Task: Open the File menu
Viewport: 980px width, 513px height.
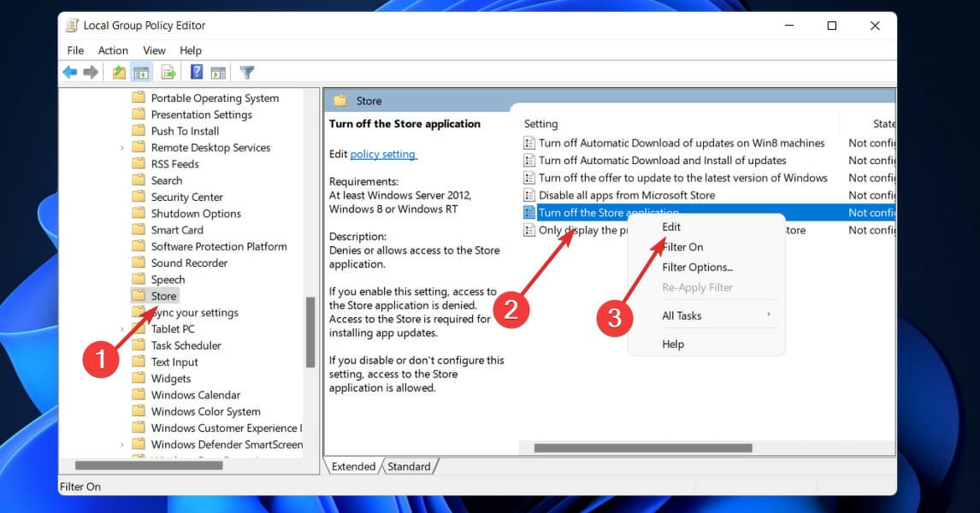Action: [75, 50]
